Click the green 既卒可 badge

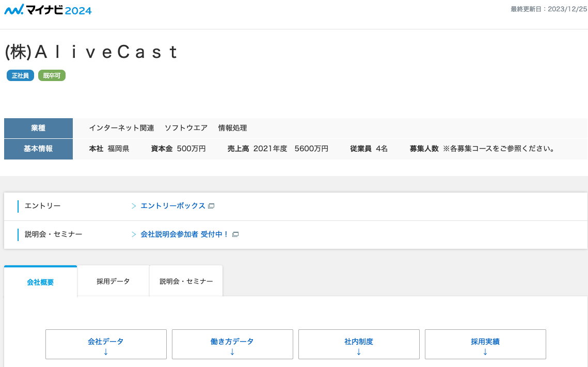(52, 75)
